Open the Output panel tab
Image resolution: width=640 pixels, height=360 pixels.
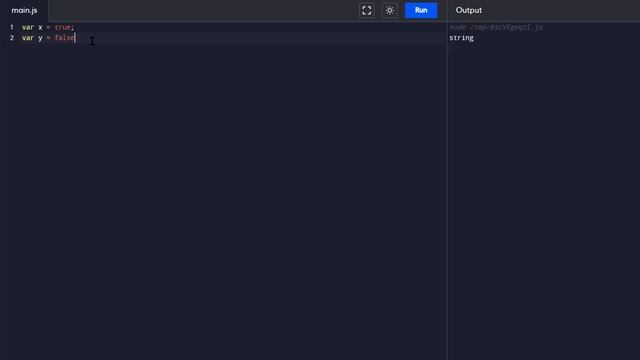pyautogui.click(x=469, y=10)
